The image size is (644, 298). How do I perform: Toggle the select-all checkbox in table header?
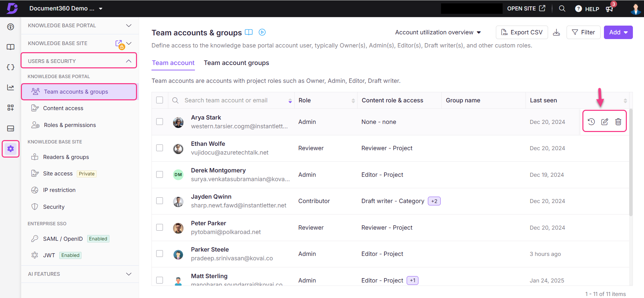(160, 100)
